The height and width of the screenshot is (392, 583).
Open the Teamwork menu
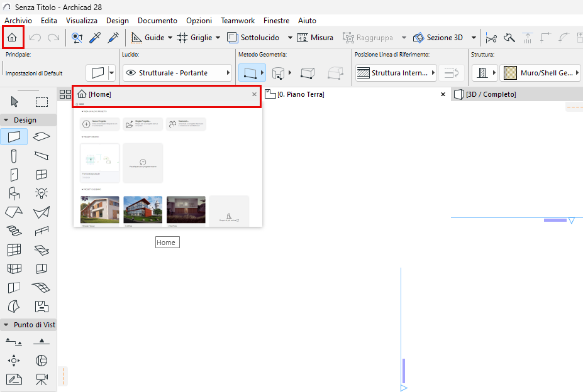[x=238, y=21]
